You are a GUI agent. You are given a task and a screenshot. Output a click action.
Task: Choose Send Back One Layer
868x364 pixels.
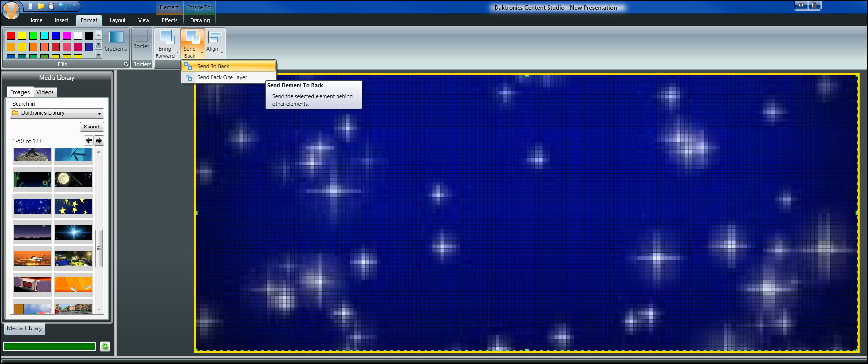(x=222, y=77)
